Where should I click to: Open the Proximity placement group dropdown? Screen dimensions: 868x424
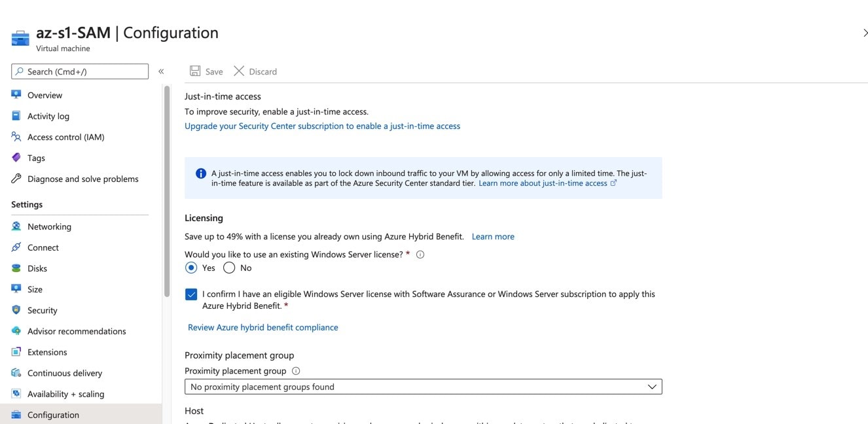[x=652, y=386]
